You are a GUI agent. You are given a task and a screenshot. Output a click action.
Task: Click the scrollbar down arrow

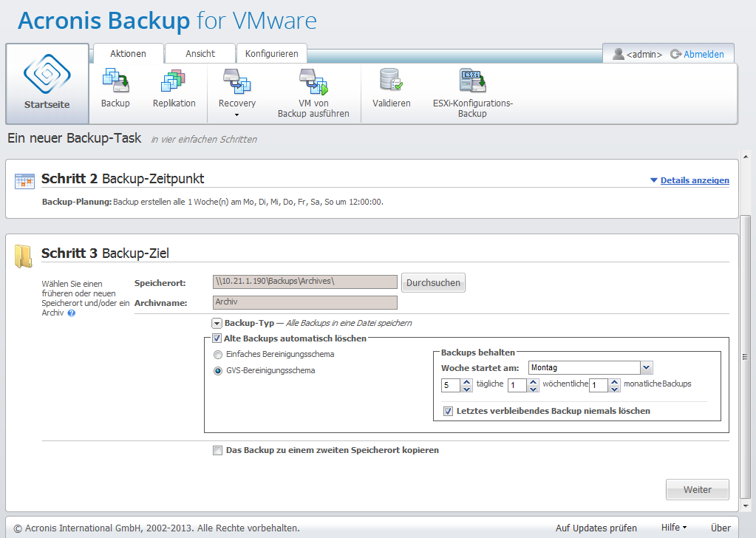point(746,506)
